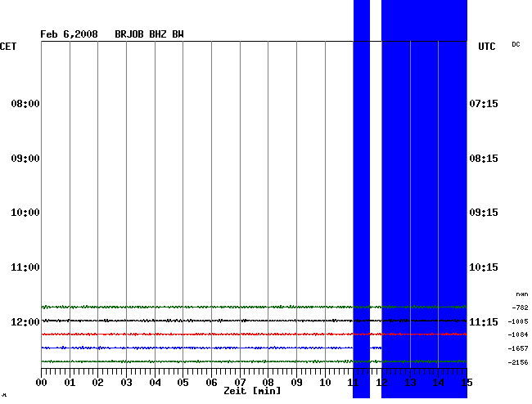This screenshot has height=404, width=532.
Task: Click minute label 14 on the axis
Action: point(439,383)
